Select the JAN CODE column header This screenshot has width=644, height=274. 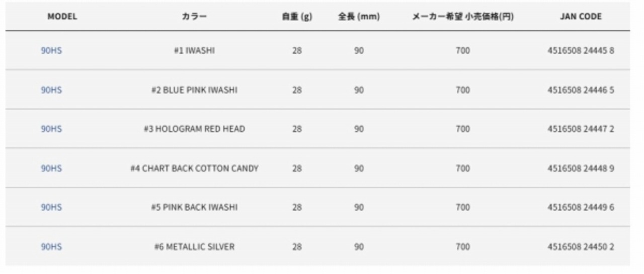[x=581, y=17]
